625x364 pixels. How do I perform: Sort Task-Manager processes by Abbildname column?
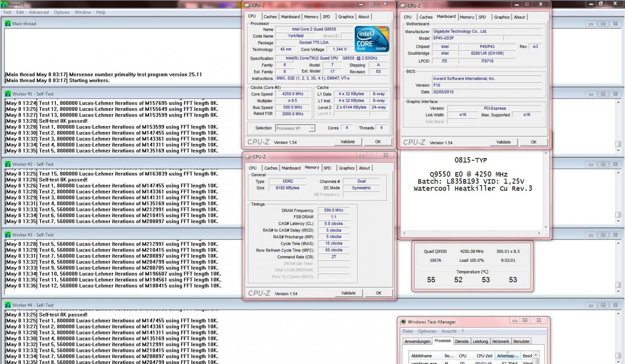coord(426,356)
